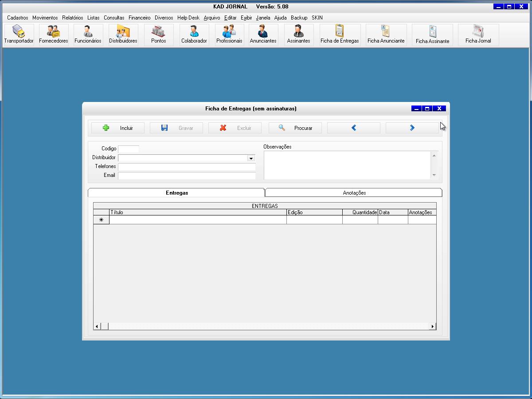532x399 pixels.
Task: Click the Anunciantes toolbar icon
Action: 263,35
